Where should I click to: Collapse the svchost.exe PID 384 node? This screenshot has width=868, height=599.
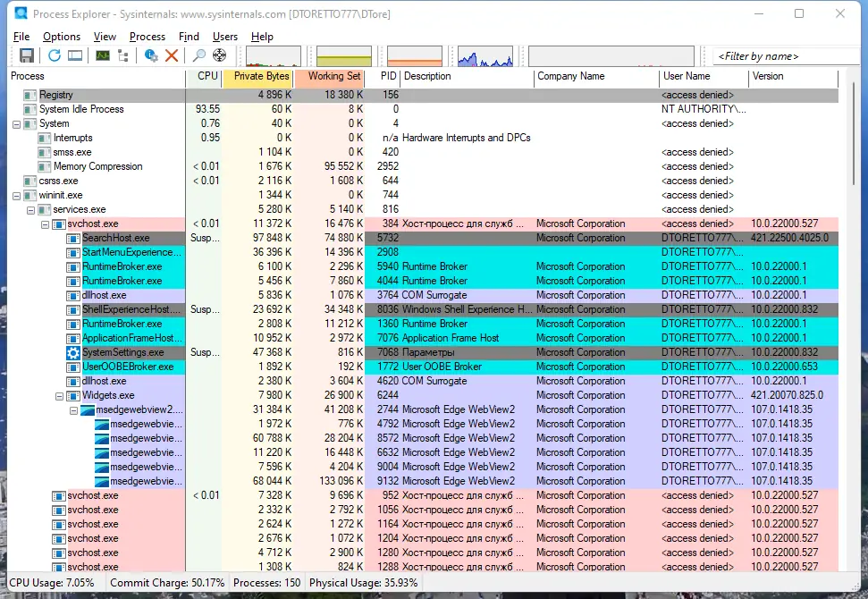pyautogui.click(x=46, y=224)
